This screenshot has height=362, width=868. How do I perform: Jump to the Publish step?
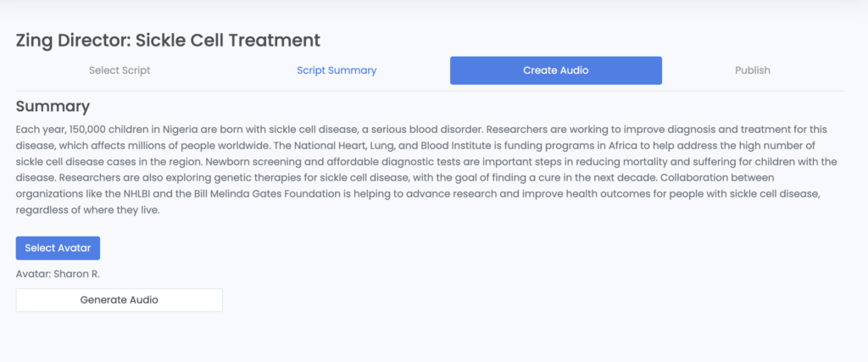753,70
